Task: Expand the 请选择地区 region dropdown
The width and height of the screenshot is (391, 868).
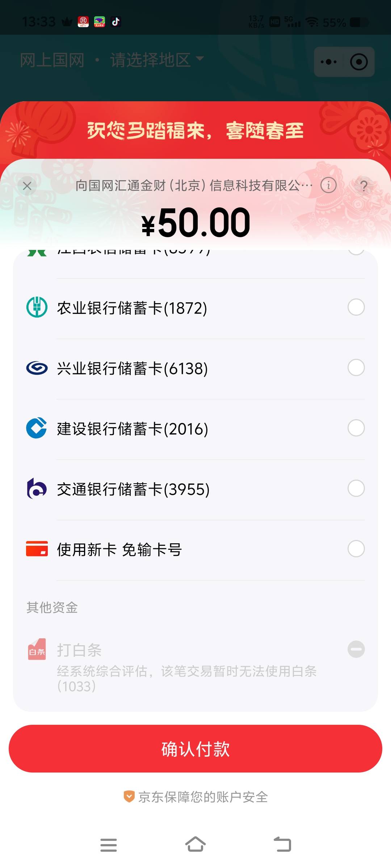Action: click(156, 60)
